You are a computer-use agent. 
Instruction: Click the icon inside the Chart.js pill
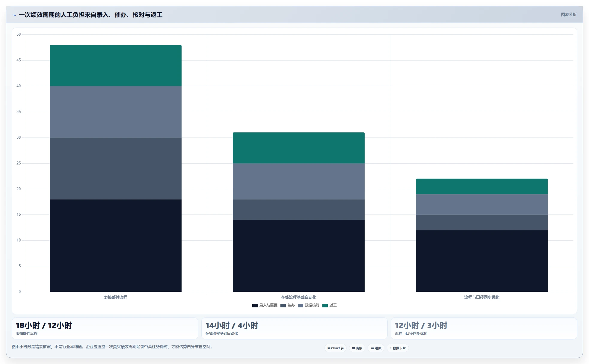coord(329,348)
